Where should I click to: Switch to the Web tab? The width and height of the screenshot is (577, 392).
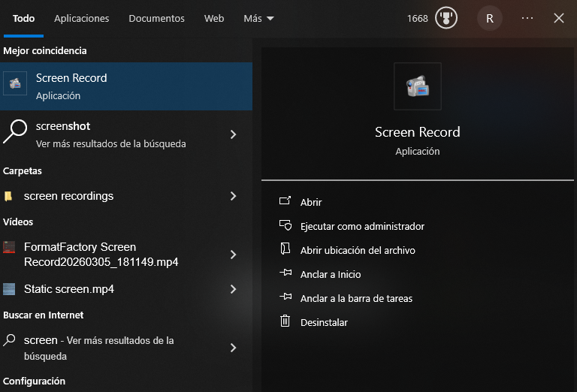214,18
